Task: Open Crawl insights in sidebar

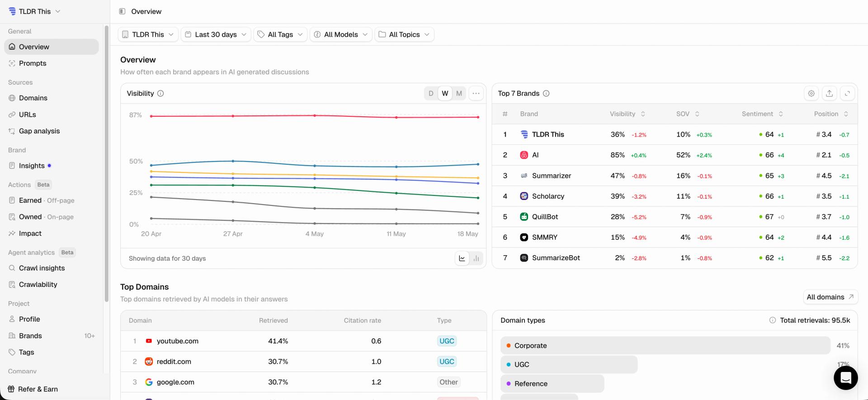Action: click(x=52, y=268)
